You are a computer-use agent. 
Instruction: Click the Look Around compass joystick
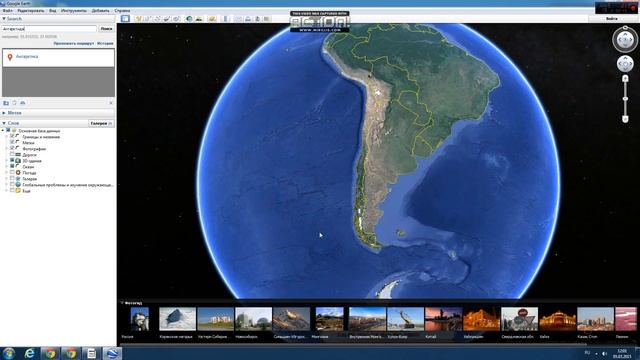[625, 40]
